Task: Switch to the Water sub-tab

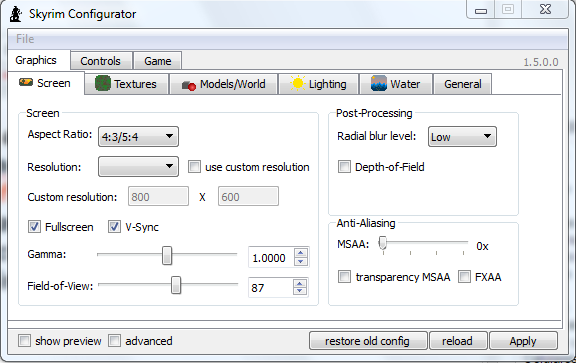Action: click(396, 84)
